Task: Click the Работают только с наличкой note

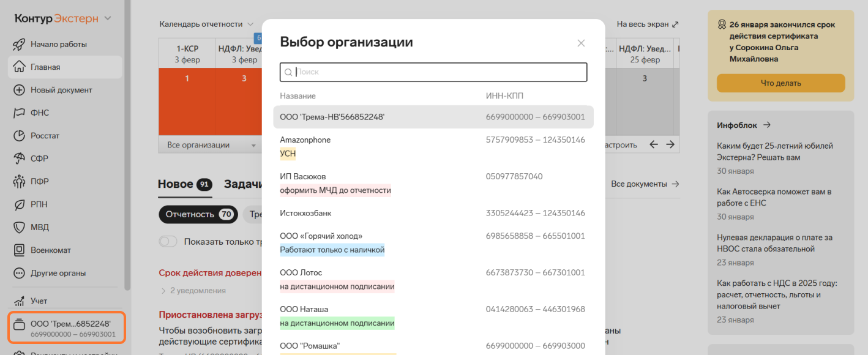Action: click(332, 250)
